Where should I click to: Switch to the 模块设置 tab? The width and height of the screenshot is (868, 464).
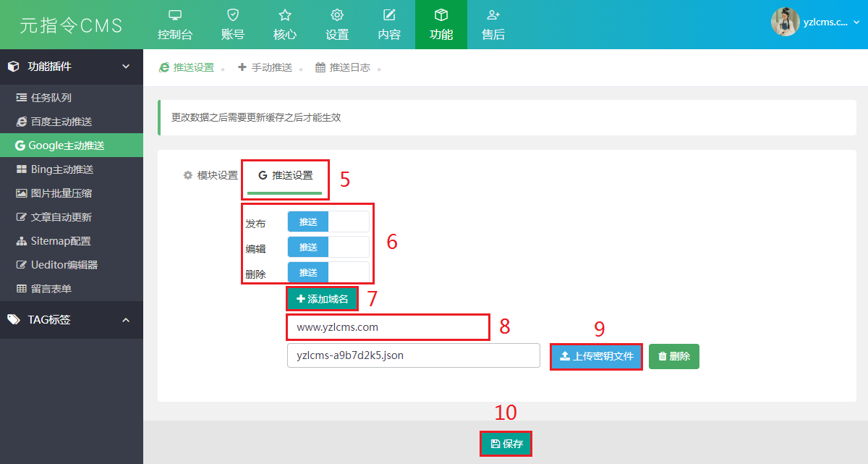(x=210, y=175)
